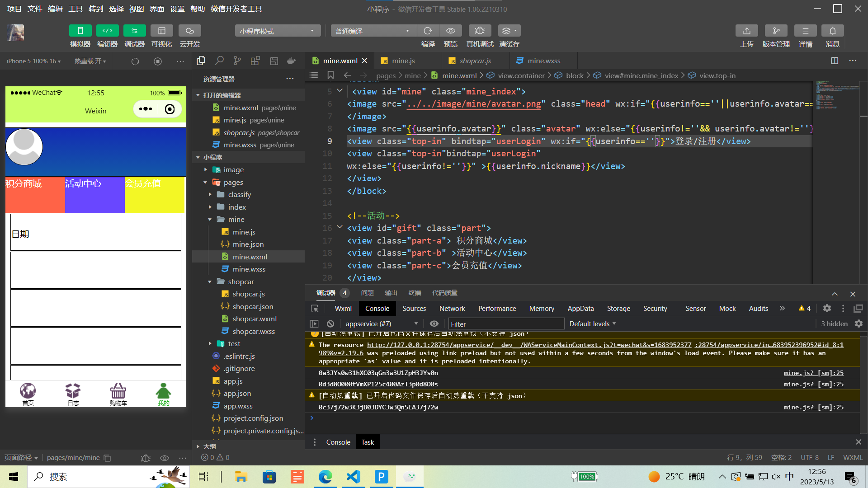This screenshot has height=488, width=868.
Task: Click the 编译 compile refresh icon
Action: pyautogui.click(x=428, y=31)
